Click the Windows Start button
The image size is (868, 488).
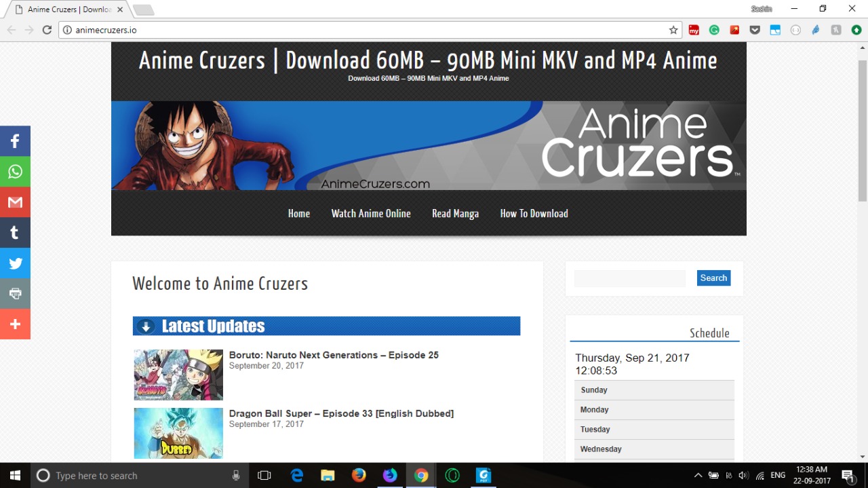tap(15, 475)
